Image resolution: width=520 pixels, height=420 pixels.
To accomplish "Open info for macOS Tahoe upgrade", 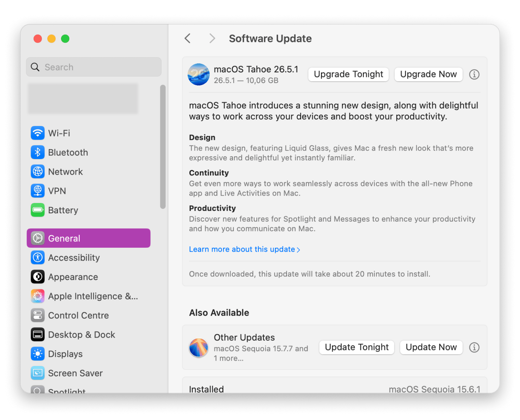I will coord(474,74).
